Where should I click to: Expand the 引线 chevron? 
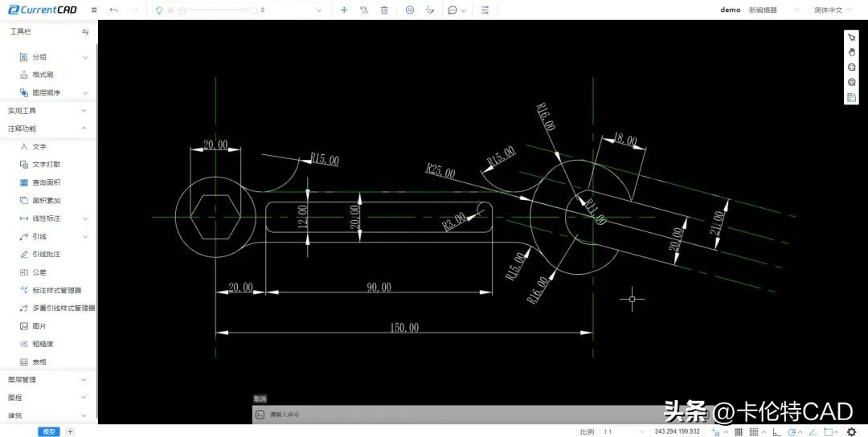tap(85, 236)
